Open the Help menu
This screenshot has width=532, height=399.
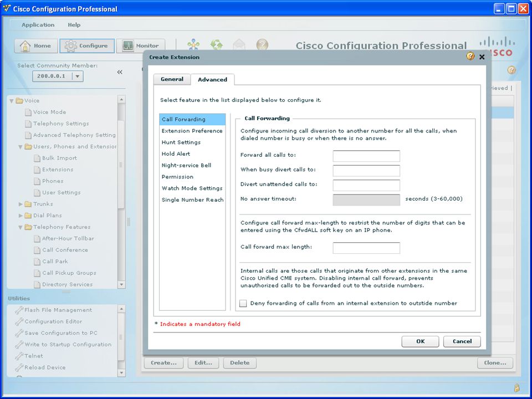[74, 25]
